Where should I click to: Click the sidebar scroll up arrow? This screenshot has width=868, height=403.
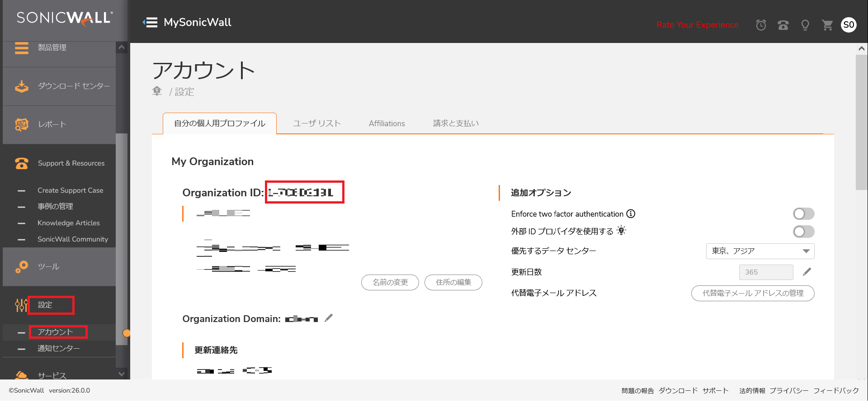121,47
